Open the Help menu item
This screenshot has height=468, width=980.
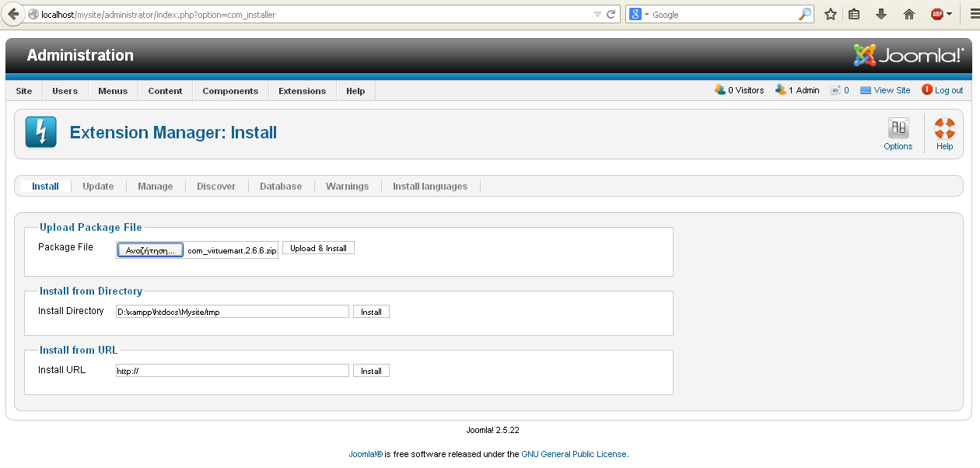[x=355, y=91]
